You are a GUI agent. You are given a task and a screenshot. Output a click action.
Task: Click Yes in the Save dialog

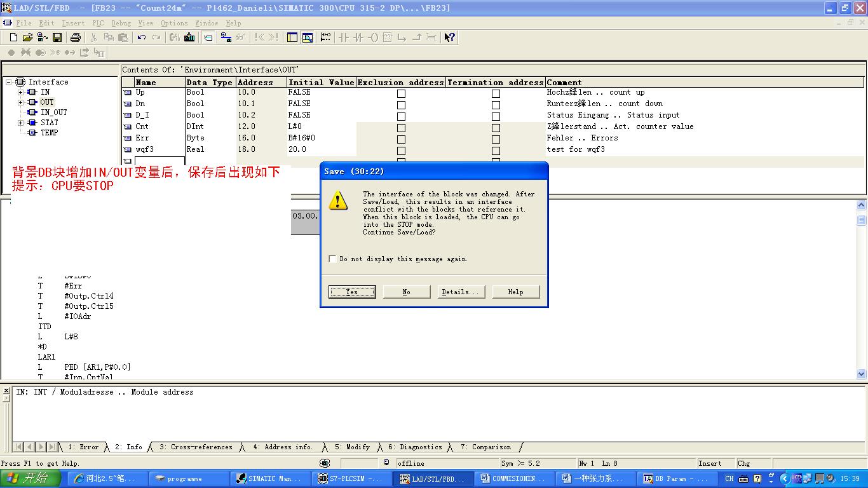(352, 292)
